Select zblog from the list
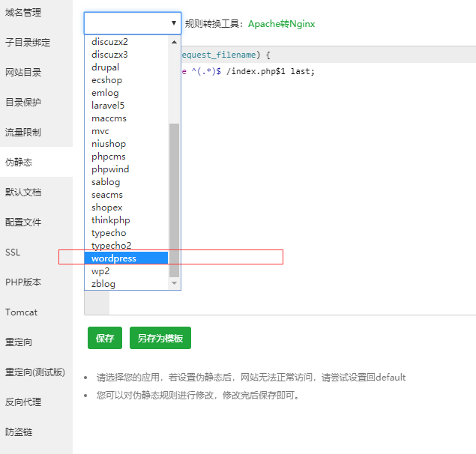The height and width of the screenshot is (454, 476). (x=103, y=284)
